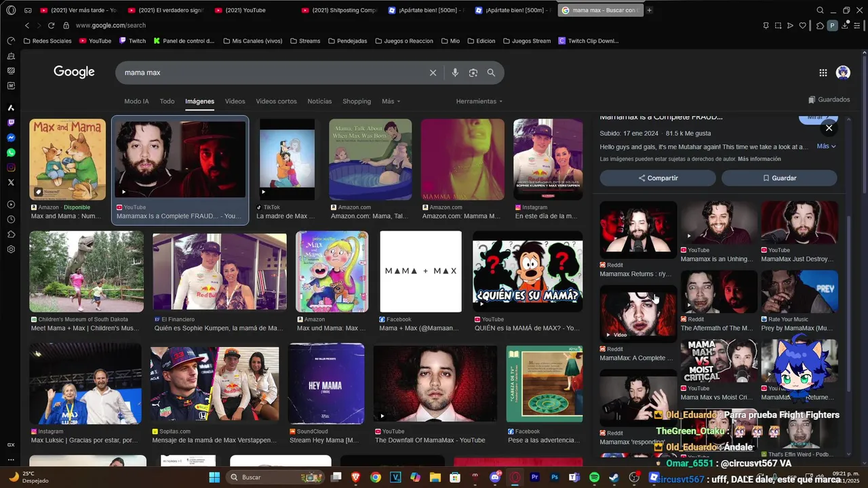Reload the current page

[x=51, y=25]
